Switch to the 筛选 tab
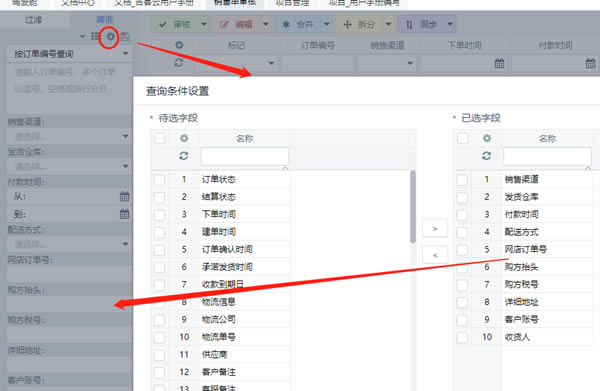 coord(104,20)
